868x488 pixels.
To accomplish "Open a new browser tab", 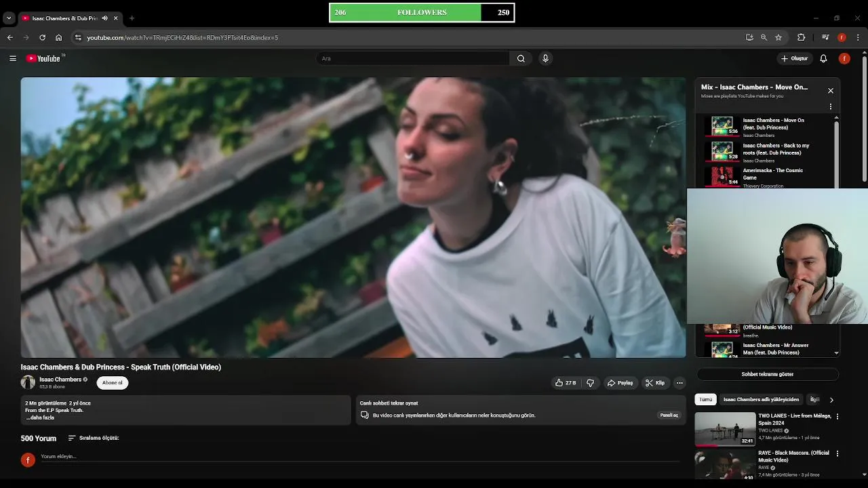I will 132,18.
